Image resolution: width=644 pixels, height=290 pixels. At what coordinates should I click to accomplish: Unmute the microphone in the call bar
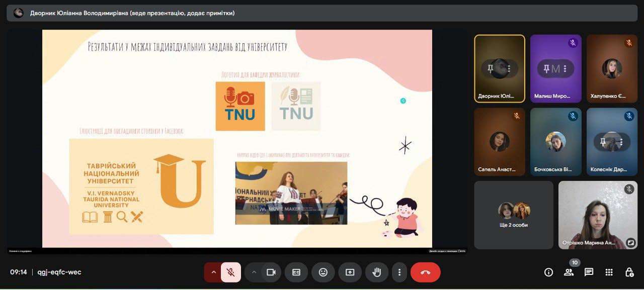[231, 272]
